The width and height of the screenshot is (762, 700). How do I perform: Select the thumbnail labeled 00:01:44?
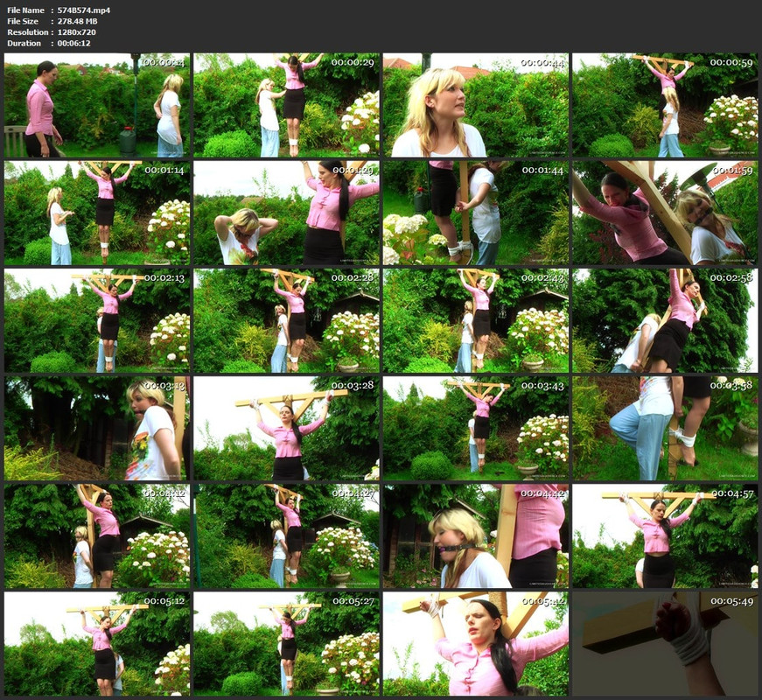tap(476, 213)
